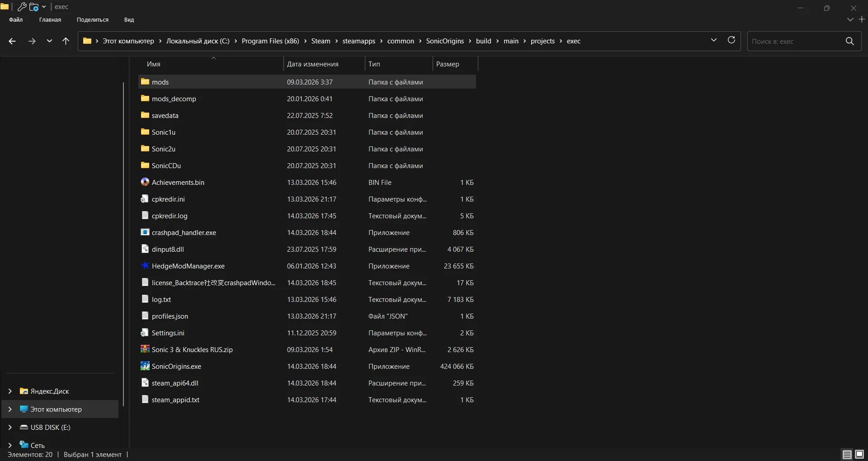Click the steamapps breadcrumb segment

click(x=359, y=41)
